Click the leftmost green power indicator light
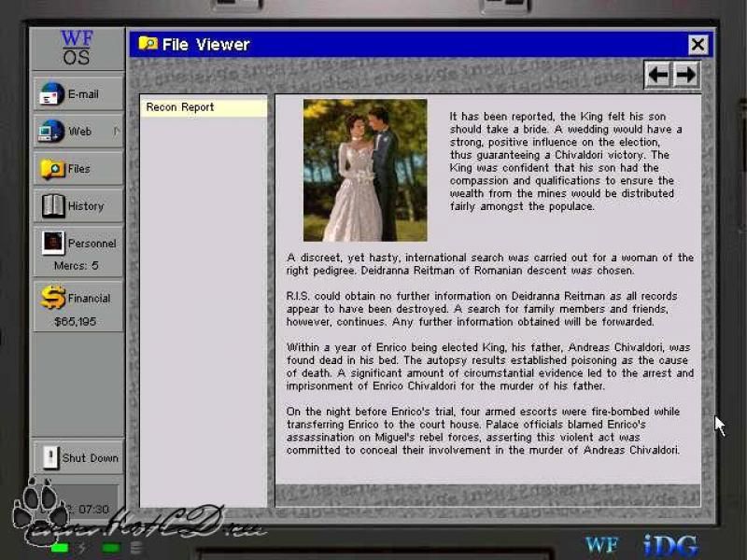The image size is (747, 560). coord(60,547)
